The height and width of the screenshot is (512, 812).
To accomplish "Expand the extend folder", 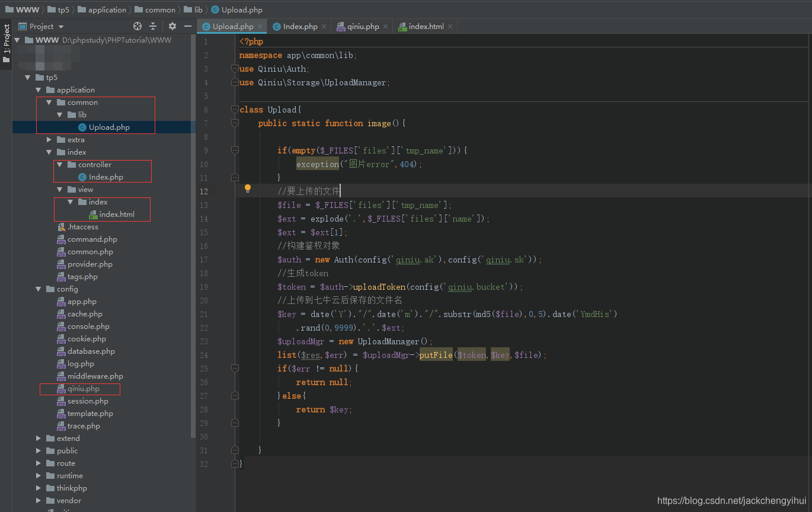I will (x=39, y=439).
